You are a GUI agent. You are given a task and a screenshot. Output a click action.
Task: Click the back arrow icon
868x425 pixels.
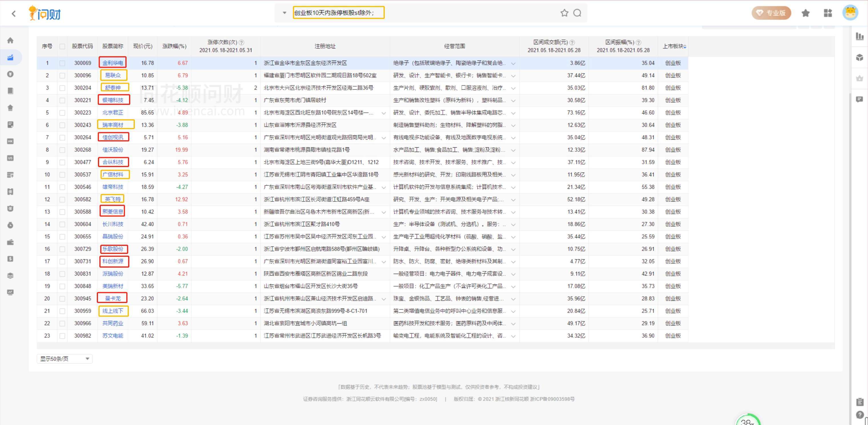[x=13, y=13]
